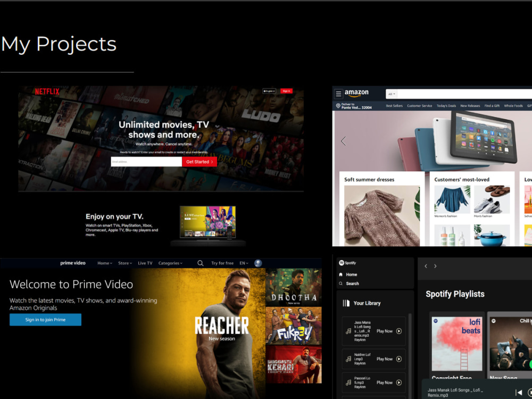Open Live TV in Prime Video nav

145,263
